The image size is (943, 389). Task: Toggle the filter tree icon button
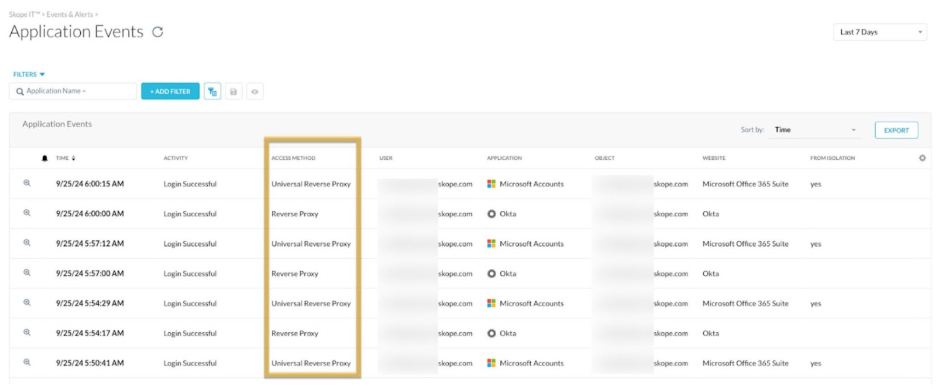pos(212,91)
